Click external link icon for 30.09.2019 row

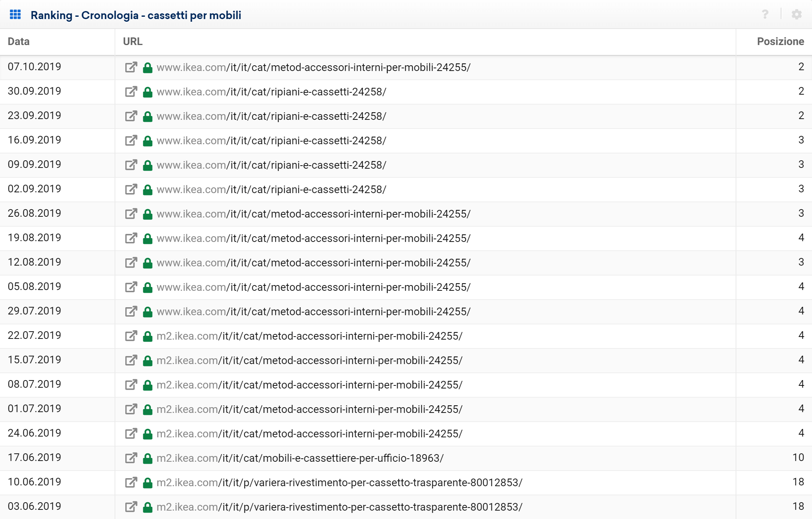pyautogui.click(x=131, y=92)
